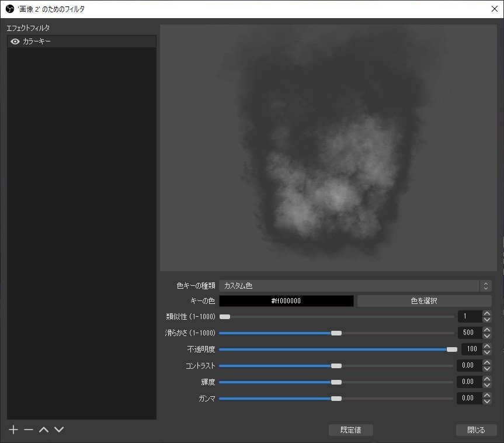Decrease 類似性 with down stepper arrow
Image resolution: width=504 pixels, height=443 pixels.
point(487,320)
